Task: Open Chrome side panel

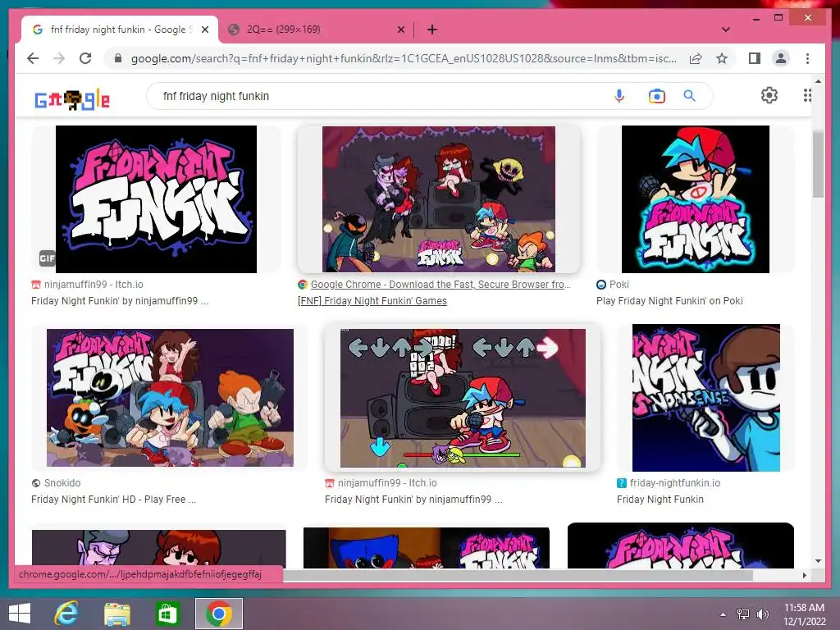Action: tap(755, 58)
